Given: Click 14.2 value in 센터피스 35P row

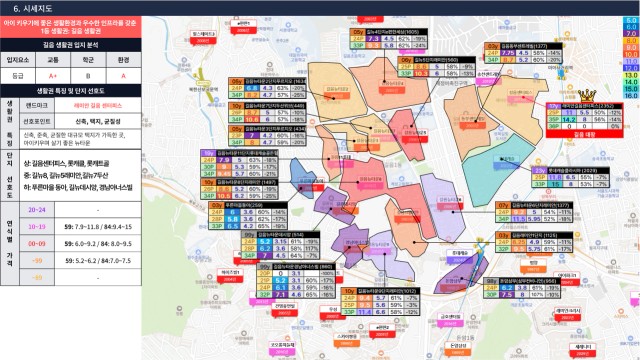Looking at the screenshot, I should [x=569, y=120].
